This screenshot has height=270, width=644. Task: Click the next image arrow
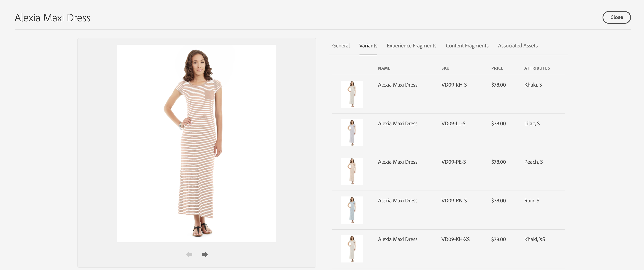point(205,255)
